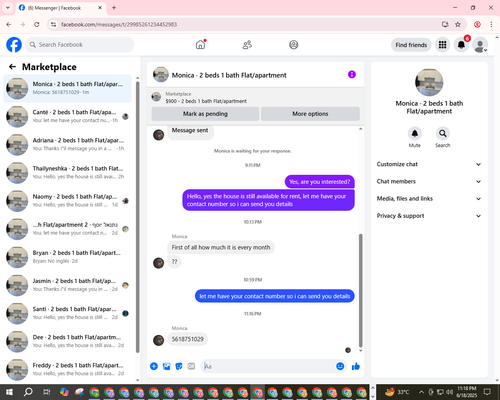
Task: Click Monica listing thumbnail in right panel
Action: click(429, 82)
